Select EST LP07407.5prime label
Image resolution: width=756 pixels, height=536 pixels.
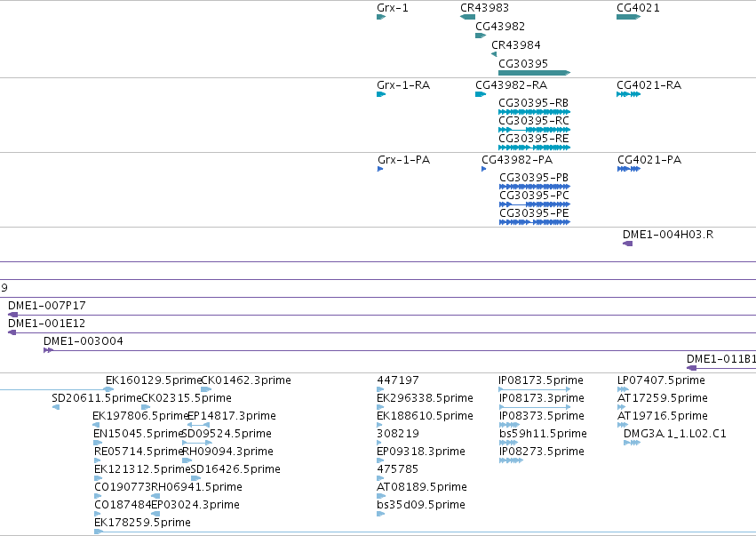661,380
